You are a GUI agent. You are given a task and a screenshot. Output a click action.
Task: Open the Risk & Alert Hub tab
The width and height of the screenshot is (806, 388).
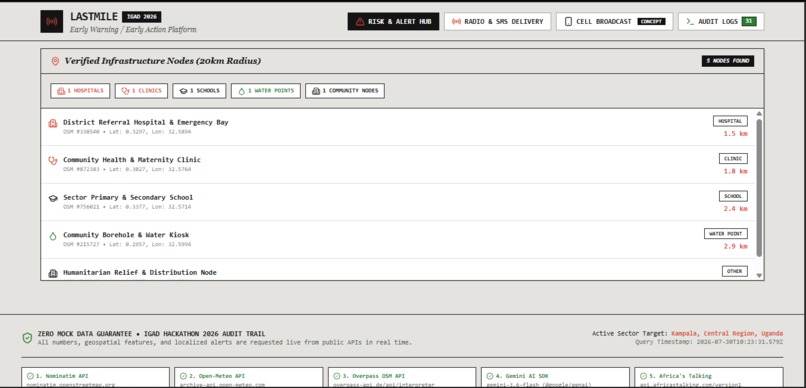(x=393, y=22)
